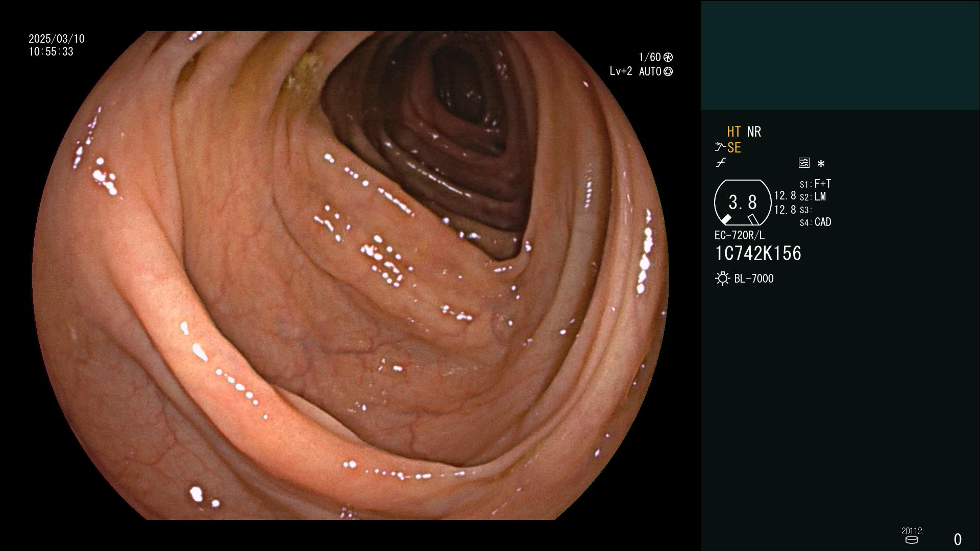Click the endoscope live image view
Image resolution: width=980 pixels, height=551 pixels.
[350, 275]
